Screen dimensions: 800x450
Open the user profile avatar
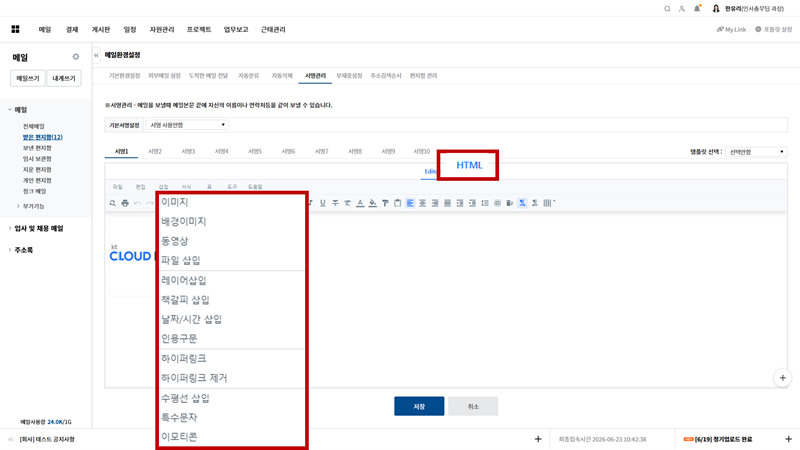pos(716,9)
